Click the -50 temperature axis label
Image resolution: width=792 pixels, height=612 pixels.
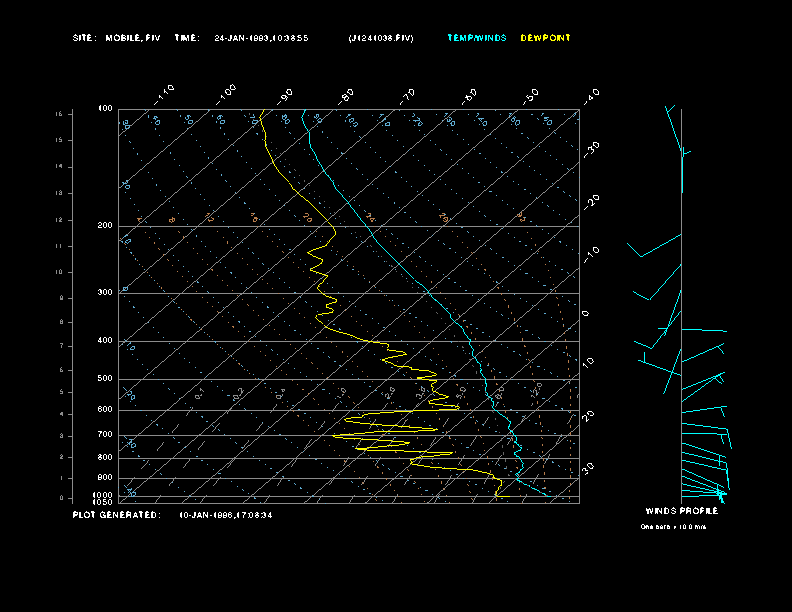click(531, 96)
